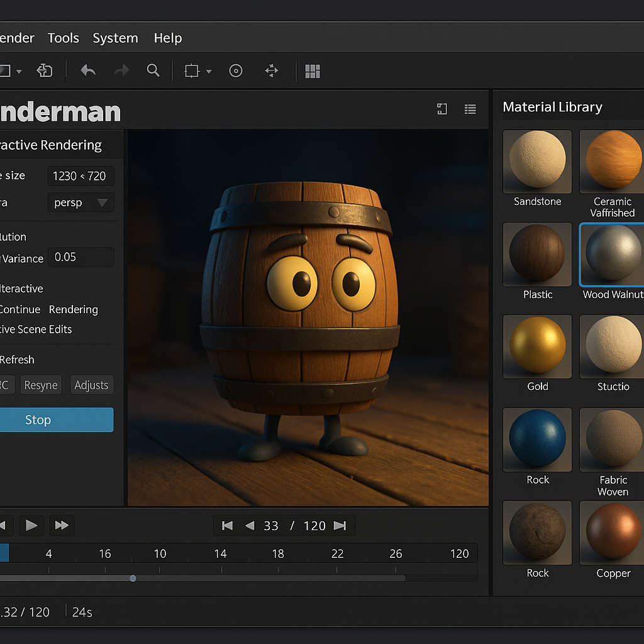
Task: Open the grid layout view icon
Action: pos(313,71)
